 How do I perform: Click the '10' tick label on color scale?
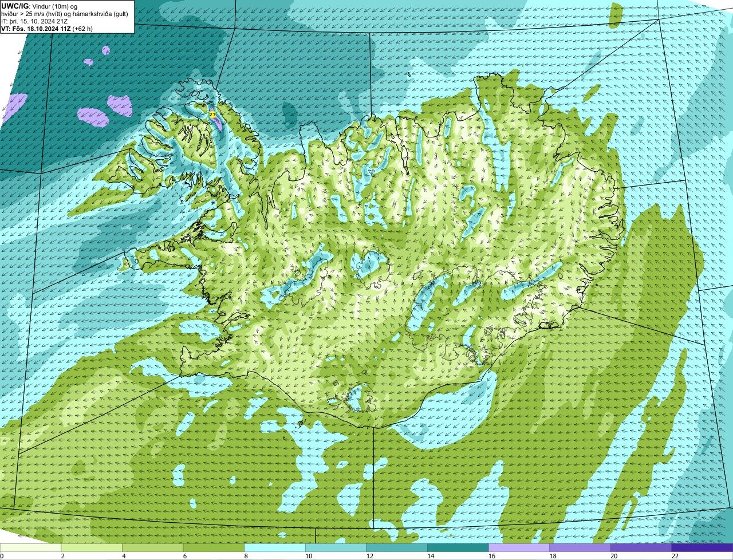coord(308,556)
